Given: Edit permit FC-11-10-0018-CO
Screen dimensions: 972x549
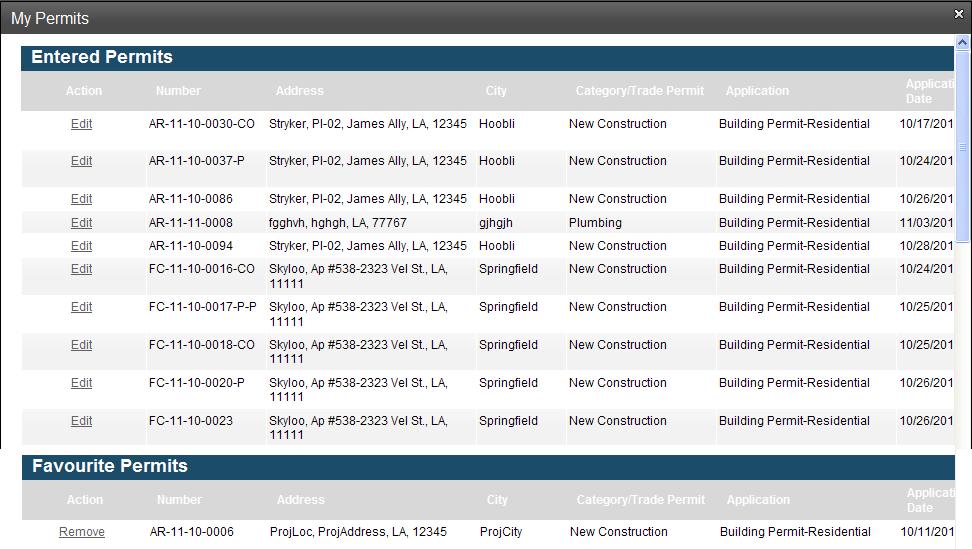Looking at the screenshot, I should coord(81,345).
